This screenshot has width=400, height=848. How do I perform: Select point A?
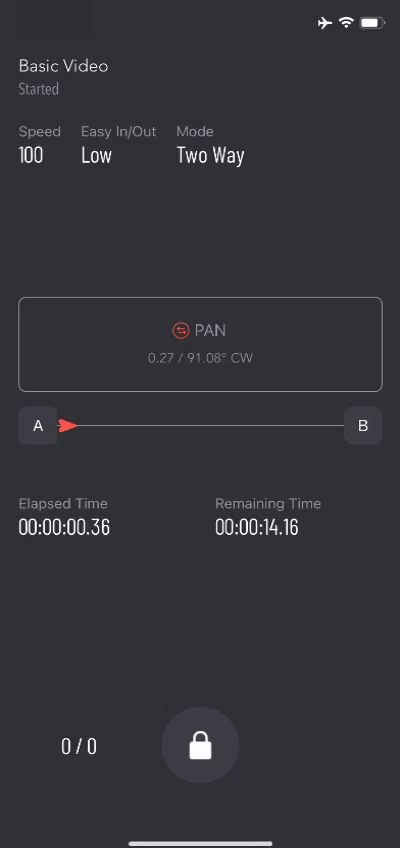[x=38, y=426]
